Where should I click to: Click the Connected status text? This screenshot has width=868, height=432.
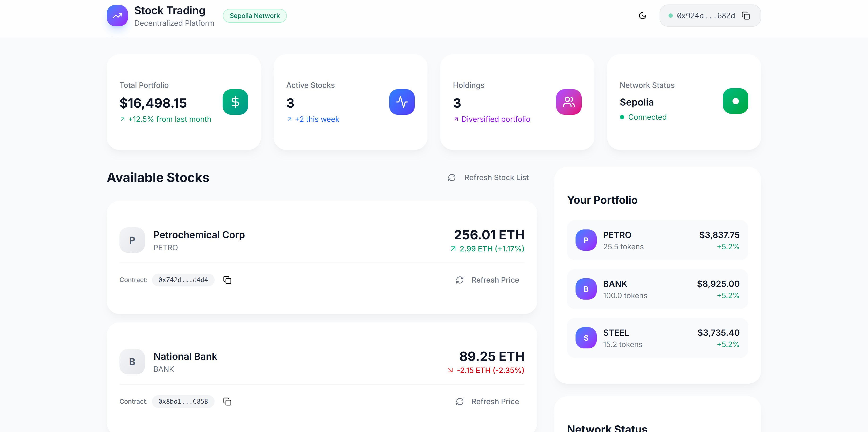pos(647,117)
